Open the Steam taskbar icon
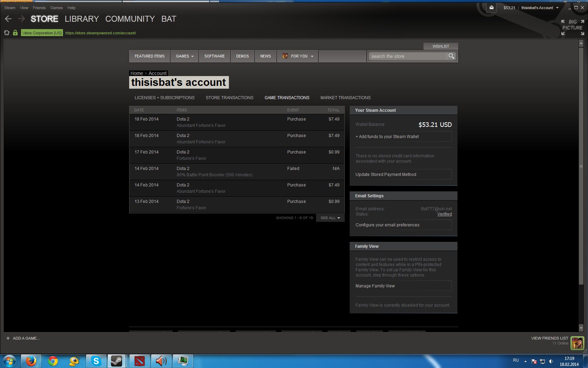588x368 pixels. (117, 361)
